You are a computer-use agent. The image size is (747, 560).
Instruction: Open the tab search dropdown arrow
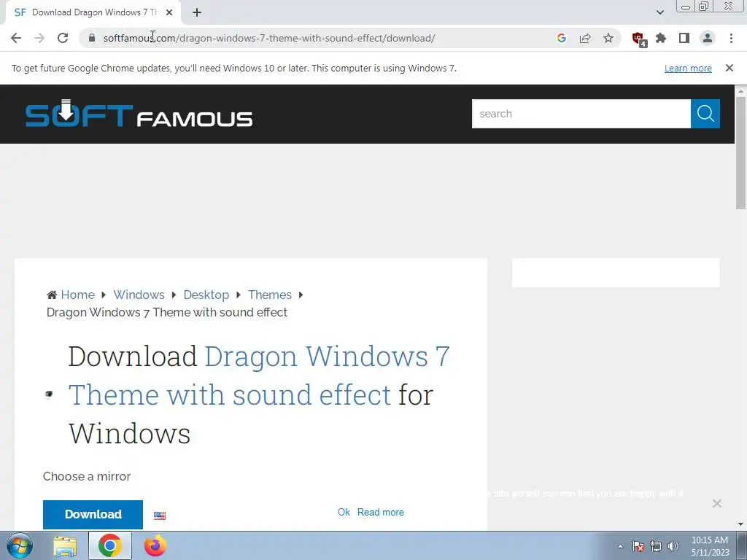click(x=659, y=12)
